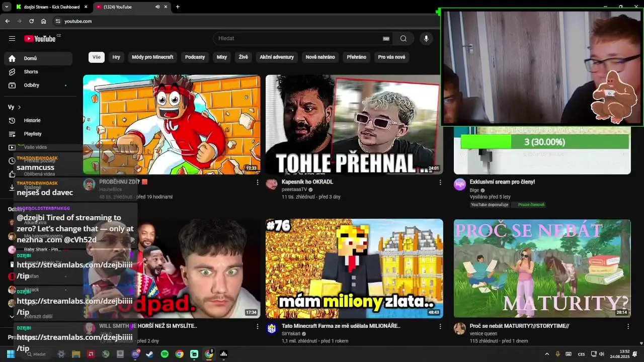This screenshot has height=362, width=644.
Task: Open the browser home page button
Action: (44, 21)
